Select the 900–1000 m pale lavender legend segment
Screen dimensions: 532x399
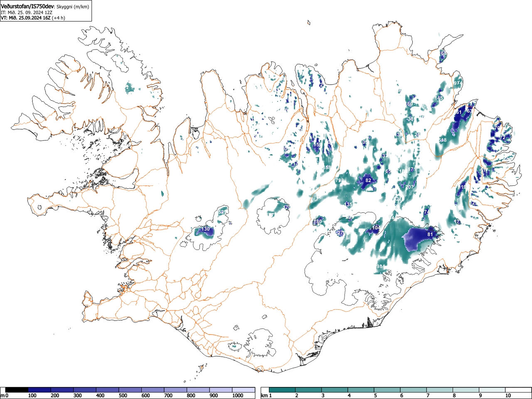(x=221, y=390)
